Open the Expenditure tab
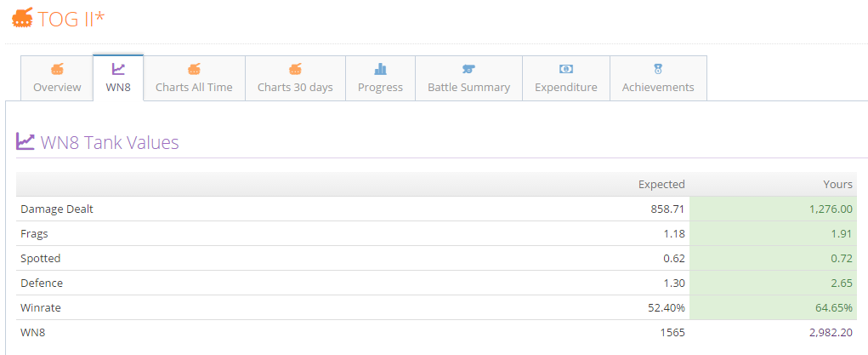 click(x=565, y=78)
